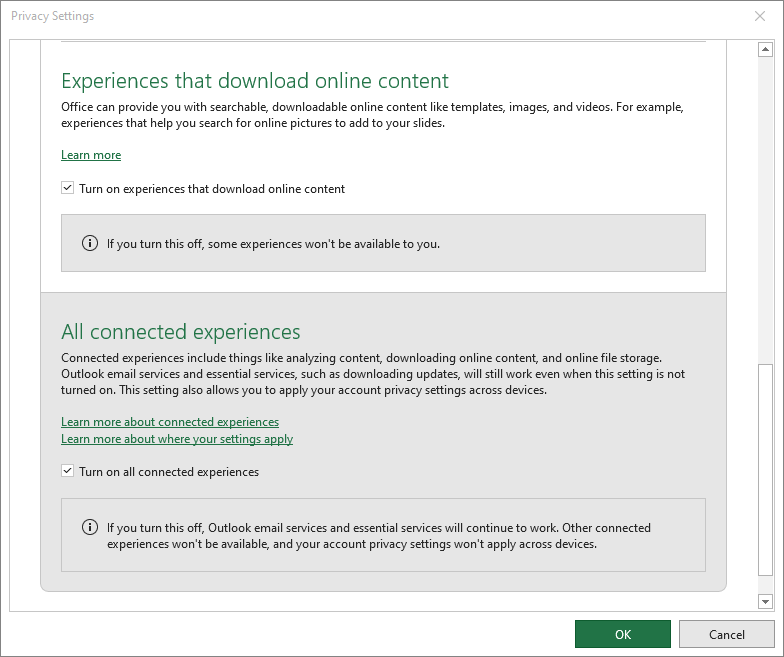Close the Privacy Settings window

[x=760, y=16]
